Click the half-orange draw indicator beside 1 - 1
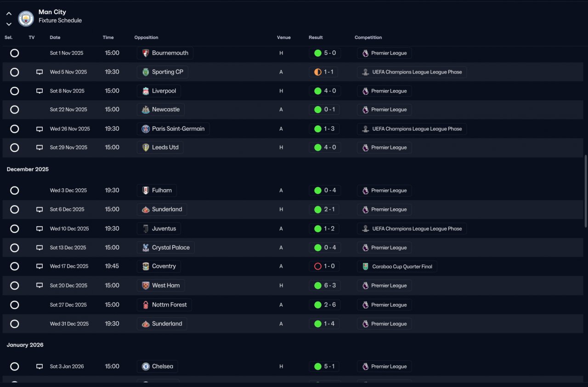This screenshot has width=588, height=387. tap(317, 72)
